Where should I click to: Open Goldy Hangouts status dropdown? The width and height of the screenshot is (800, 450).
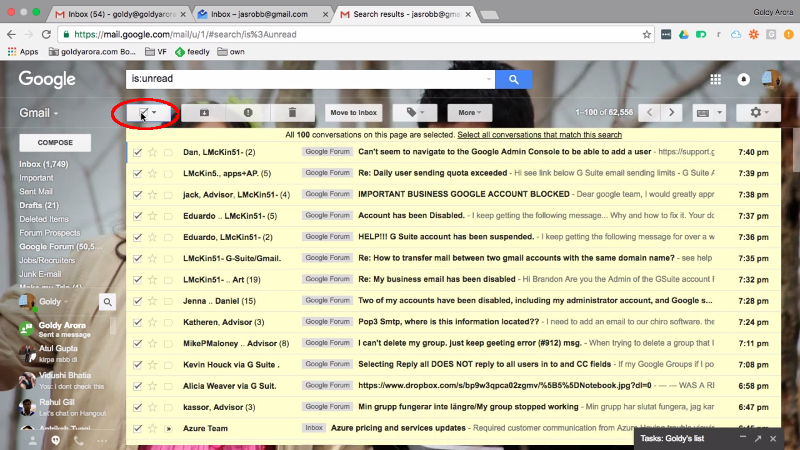click(54, 302)
